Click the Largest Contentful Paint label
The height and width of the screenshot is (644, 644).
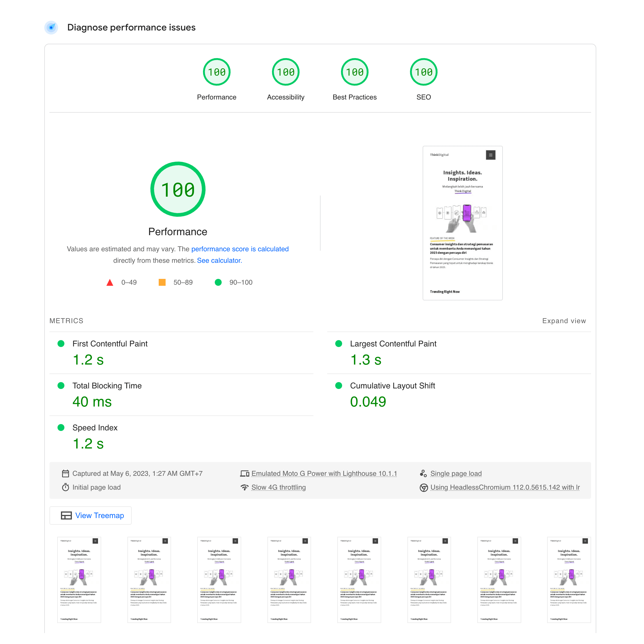393,344
